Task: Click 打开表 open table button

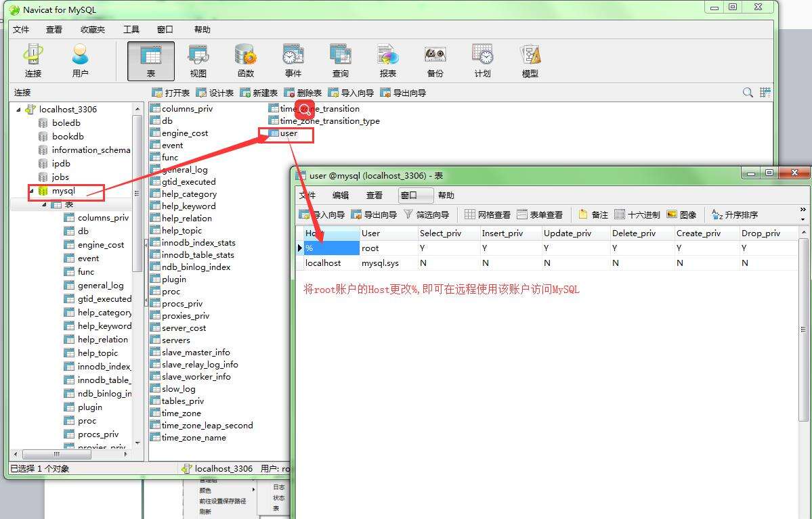Action: point(171,93)
